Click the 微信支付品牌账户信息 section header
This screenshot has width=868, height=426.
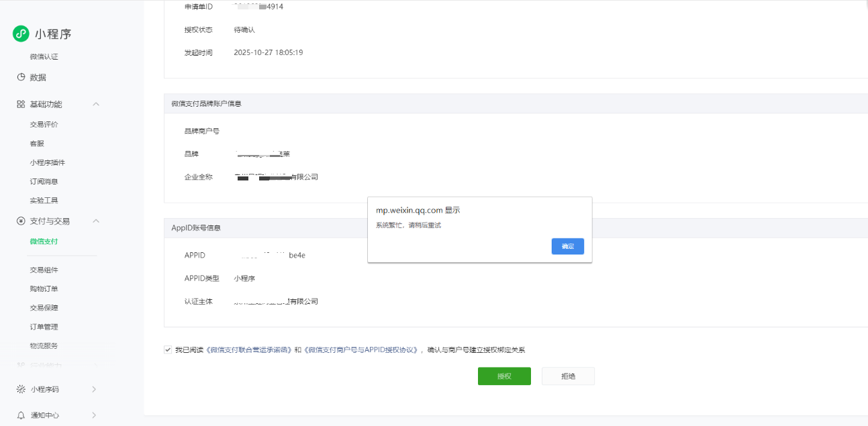[206, 103]
